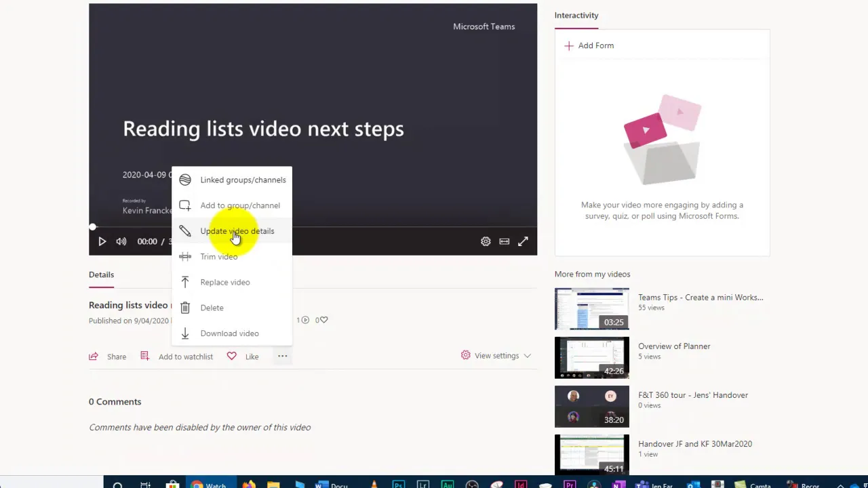The width and height of the screenshot is (868, 488).
Task: Click the video progress bar handle
Action: click(x=93, y=227)
